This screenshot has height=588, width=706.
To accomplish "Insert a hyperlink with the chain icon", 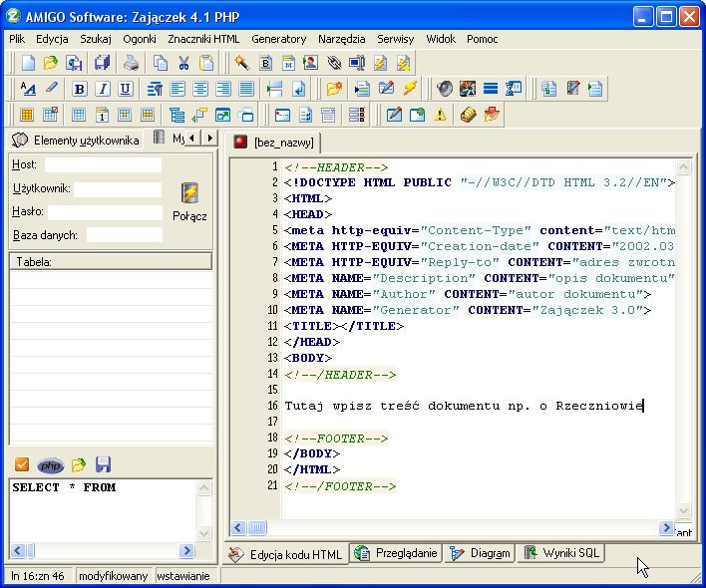I will pyautogui.click(x=334, y=63).
